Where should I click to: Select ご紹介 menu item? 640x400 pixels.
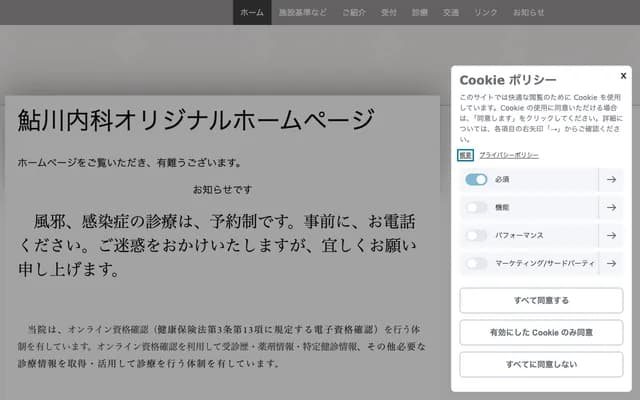pyautogui.click(x=354, y=12)
